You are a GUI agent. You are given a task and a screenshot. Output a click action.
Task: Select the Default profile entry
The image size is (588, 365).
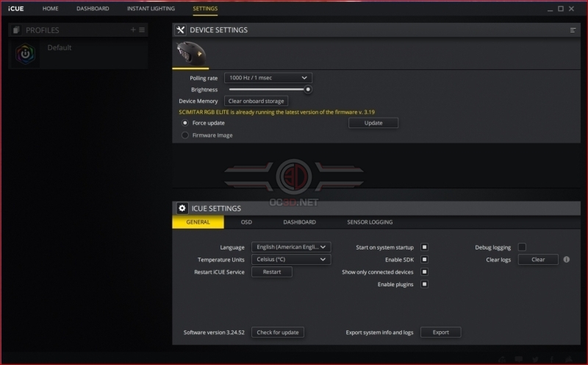coord(78,54)
